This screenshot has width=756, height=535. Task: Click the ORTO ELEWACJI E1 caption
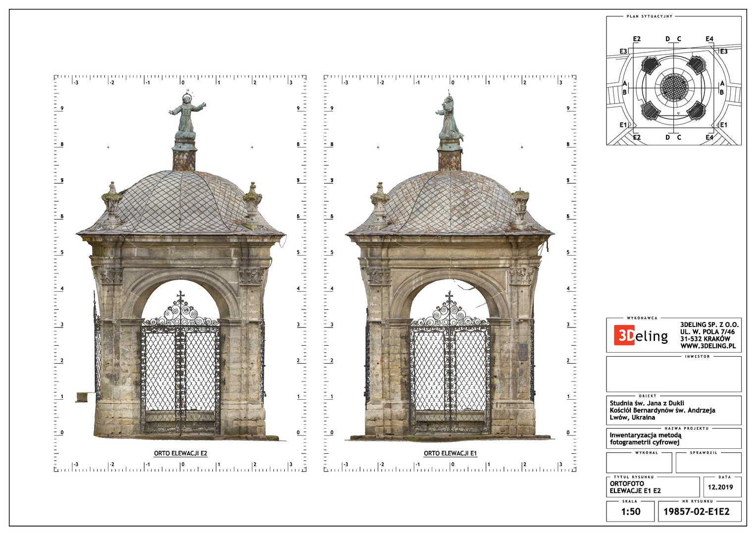click(450, 453)
